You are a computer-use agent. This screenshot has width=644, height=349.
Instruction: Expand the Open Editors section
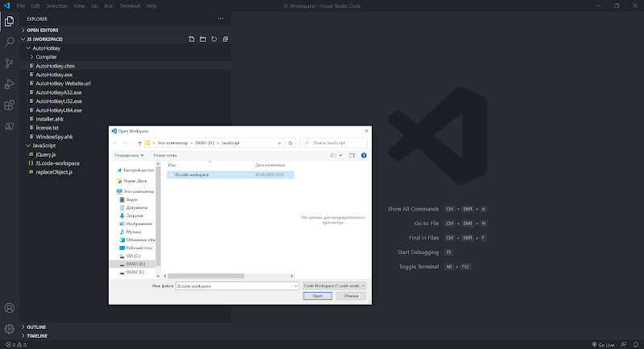43,31
